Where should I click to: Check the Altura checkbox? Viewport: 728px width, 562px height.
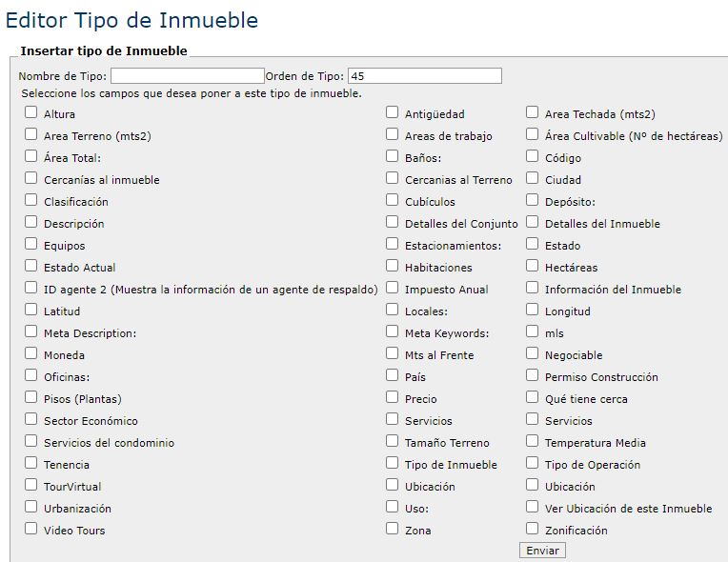click(31, 113)
